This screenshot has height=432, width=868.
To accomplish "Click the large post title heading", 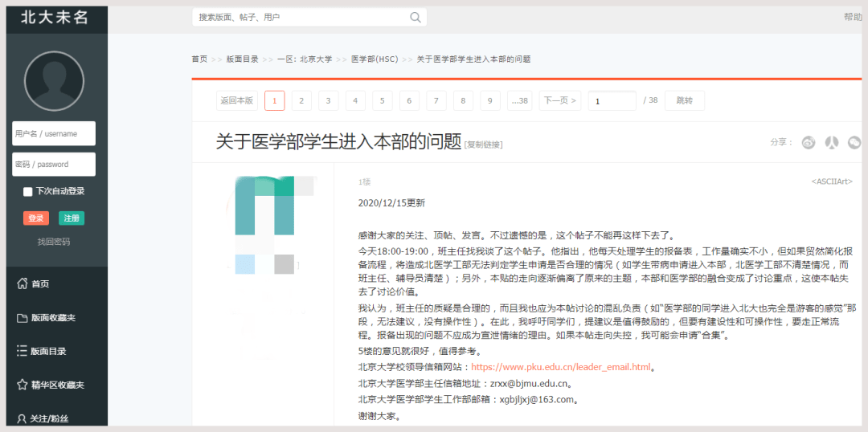I will 338,142.
